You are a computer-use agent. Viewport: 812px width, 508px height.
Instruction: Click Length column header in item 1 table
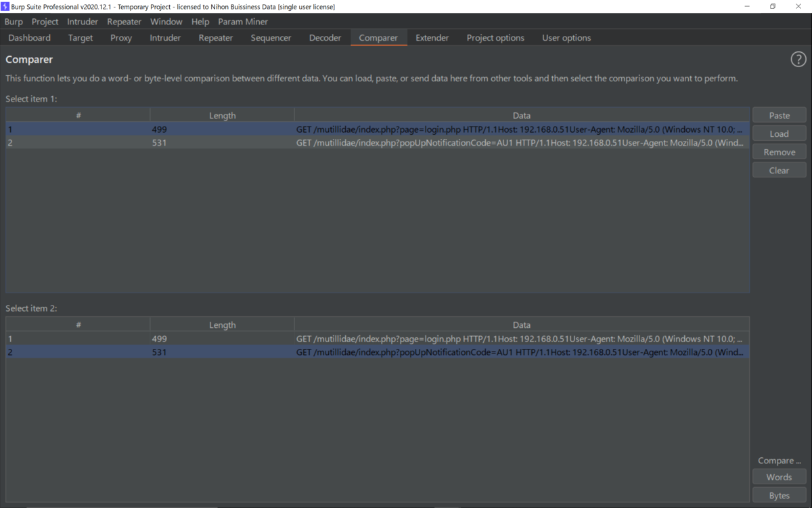(222, 115)
